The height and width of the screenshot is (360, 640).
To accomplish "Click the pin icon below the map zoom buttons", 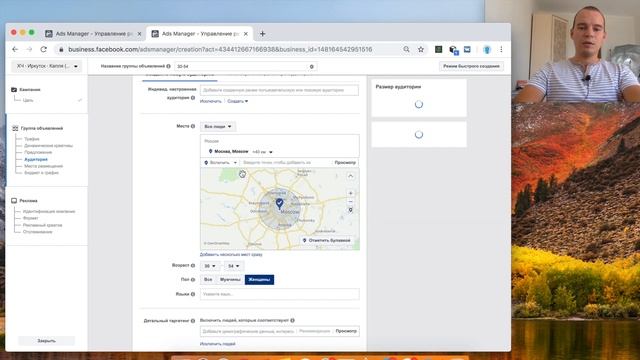I will click(x=351, y=210).
